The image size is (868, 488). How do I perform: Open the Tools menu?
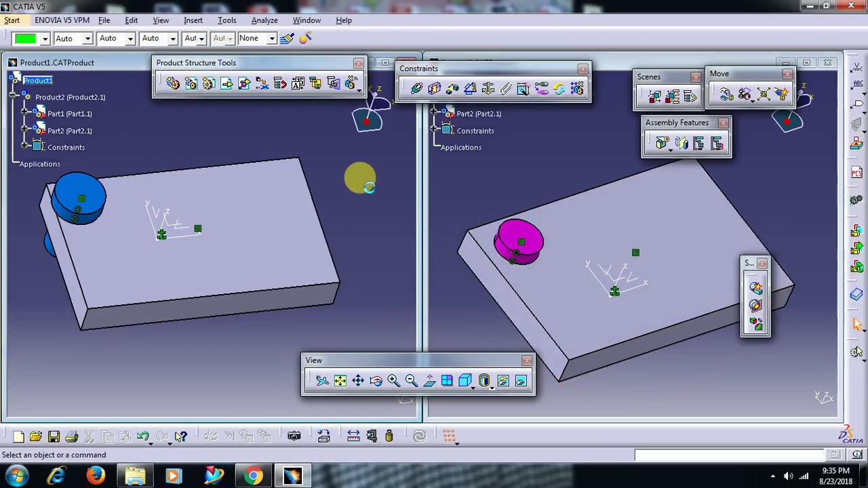(227, 20)
